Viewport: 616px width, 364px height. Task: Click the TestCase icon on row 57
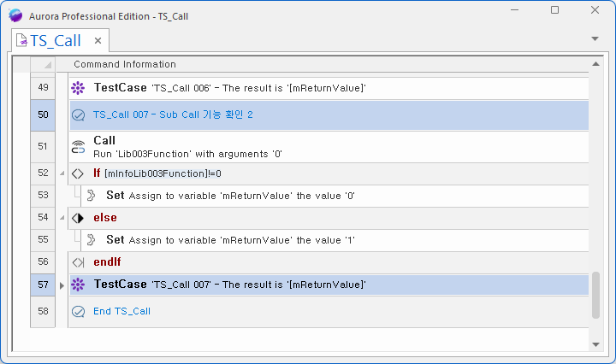[x=78, y=285]
